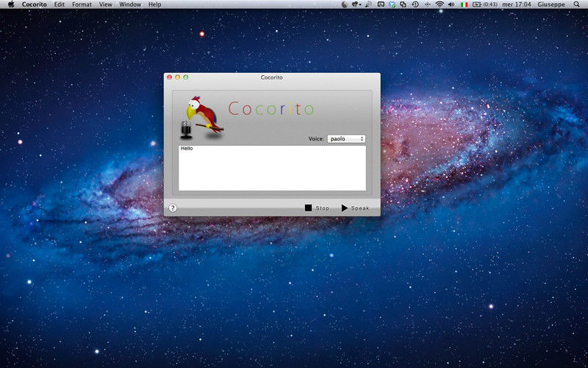Click the Voice: label
The height and width of the screenshot is (368, 588).
pyautogui.click(x=316, y=139)
